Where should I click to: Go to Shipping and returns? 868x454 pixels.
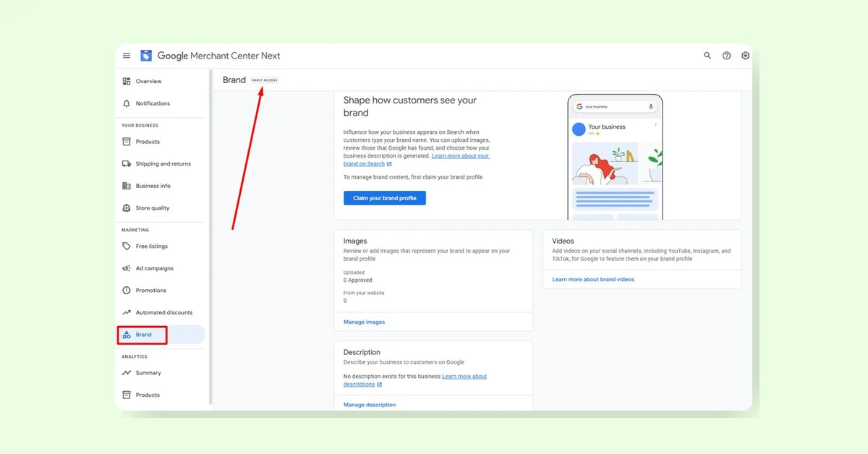162,164
